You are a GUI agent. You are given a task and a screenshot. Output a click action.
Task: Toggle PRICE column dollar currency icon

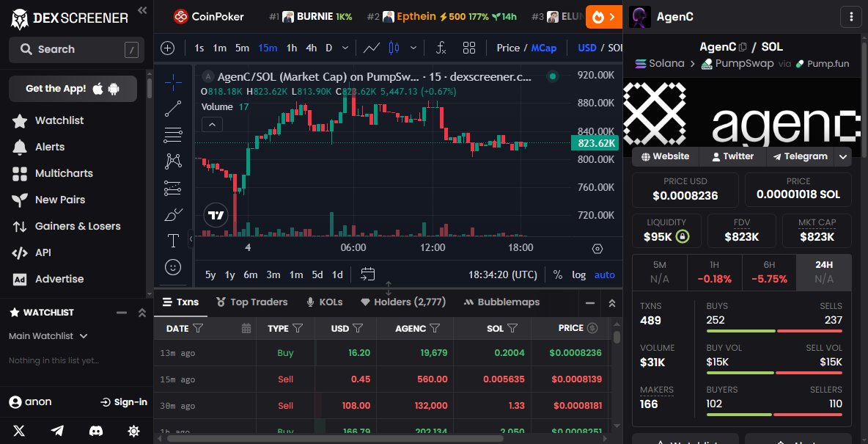pos(592,328)
